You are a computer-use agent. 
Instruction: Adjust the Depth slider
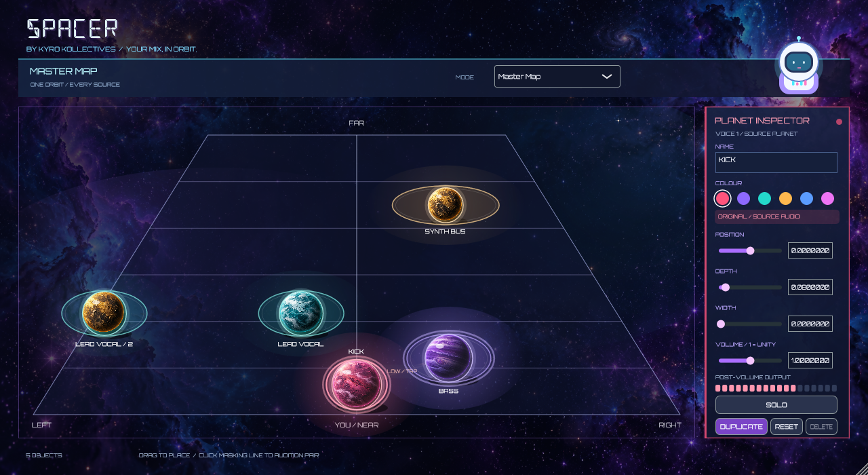(750, 287)
